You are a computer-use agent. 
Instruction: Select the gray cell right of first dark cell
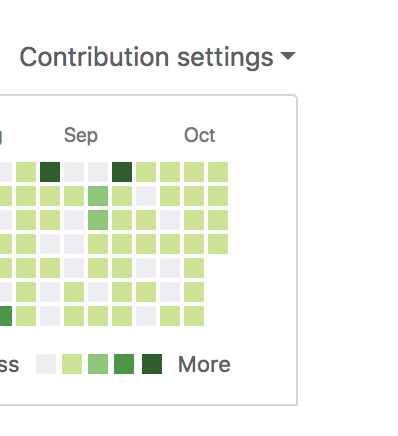click(74, 172)
